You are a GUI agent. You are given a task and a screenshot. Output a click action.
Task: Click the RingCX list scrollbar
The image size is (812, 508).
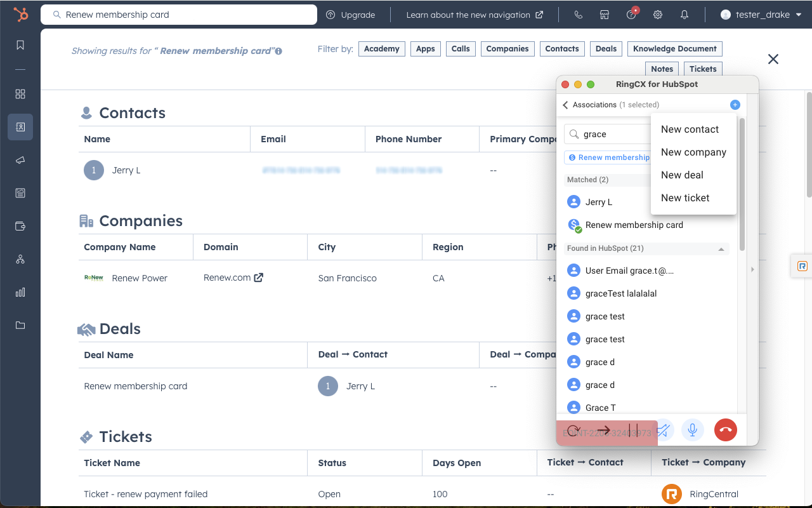pos(742,184)
